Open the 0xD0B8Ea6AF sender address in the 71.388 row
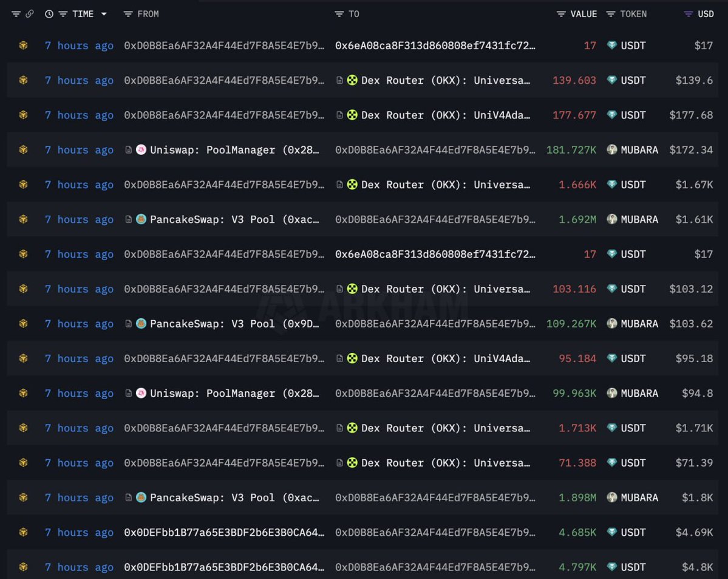The width and height of the screenshot is (728, 579). (x=224, y=463)
